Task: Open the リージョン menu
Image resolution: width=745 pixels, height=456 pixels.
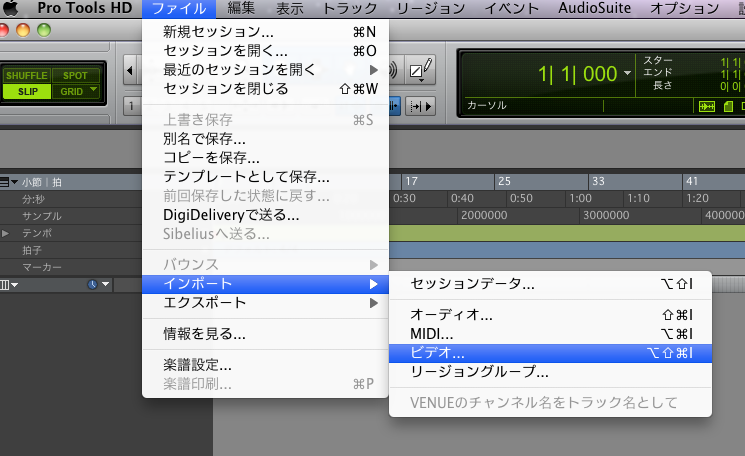Action: click(x=430, y=8)
